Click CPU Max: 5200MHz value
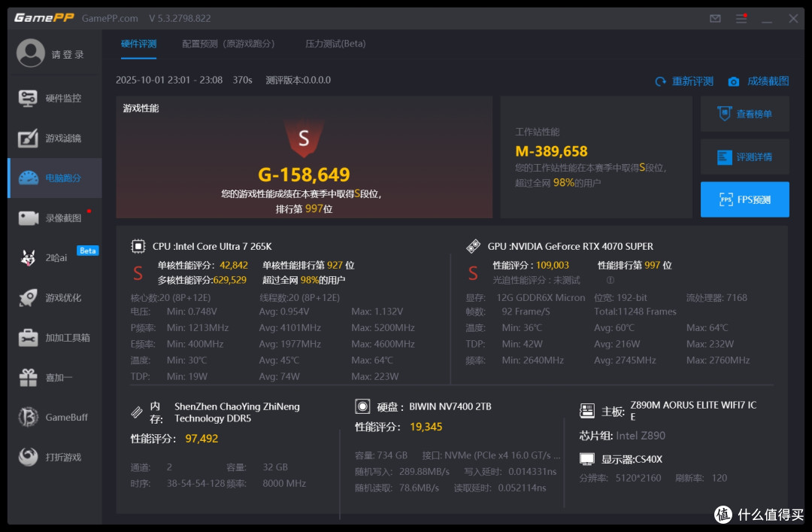The image size is (812, 532). pyautogui.click(x=383, y=328)
